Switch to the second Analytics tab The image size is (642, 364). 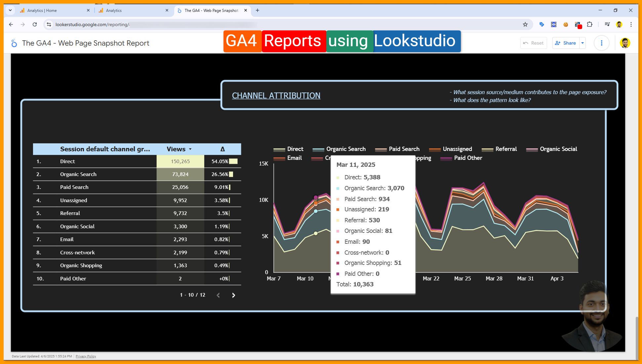[114, 11]
